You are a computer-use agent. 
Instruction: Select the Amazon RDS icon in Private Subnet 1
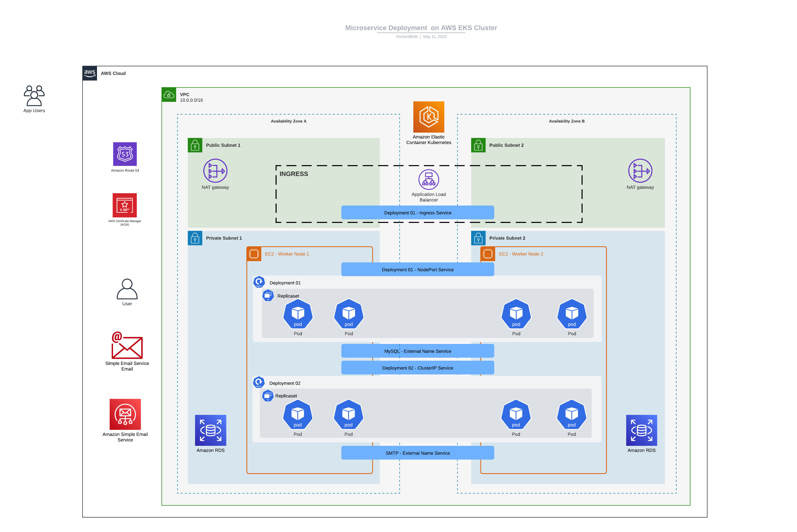[x=211, y=430]
